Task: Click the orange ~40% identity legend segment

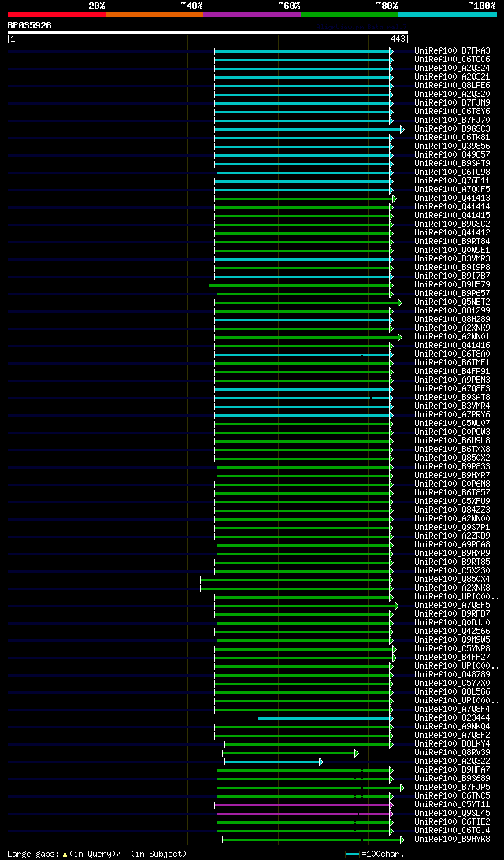Action: [154, 13]
